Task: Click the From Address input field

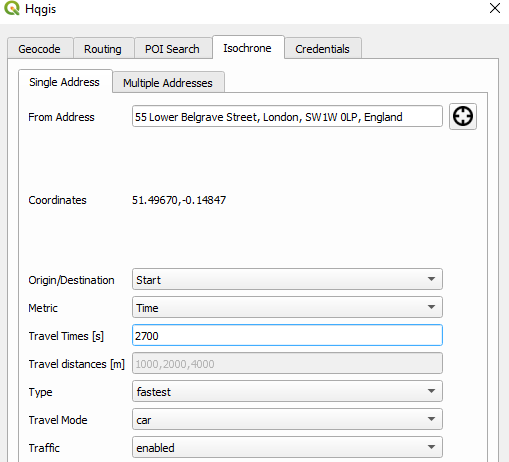Action: (287, 116)
